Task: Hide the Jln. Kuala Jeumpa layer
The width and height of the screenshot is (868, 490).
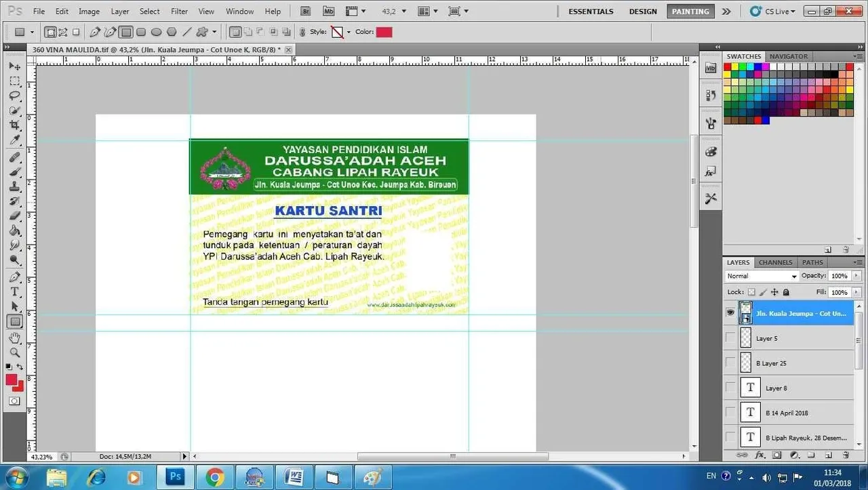Action: (x=730, y=312)
